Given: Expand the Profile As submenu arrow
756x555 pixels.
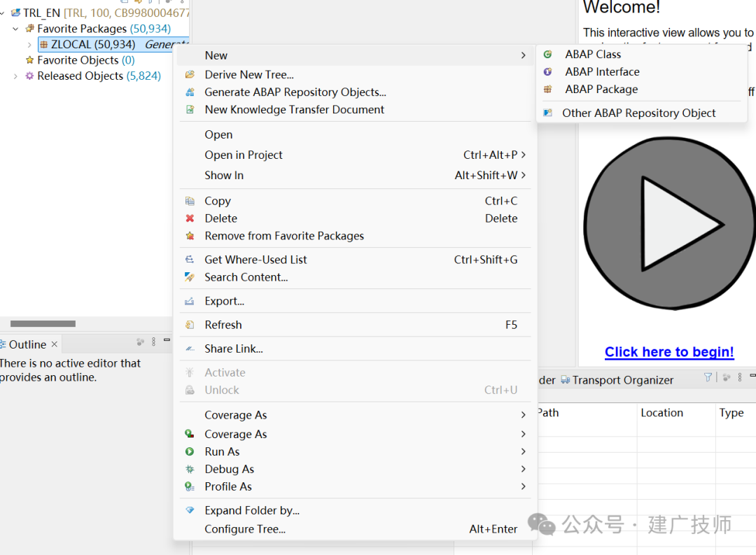Looking at the screenshot, I should pyautogui.click(x=523, y=486).
